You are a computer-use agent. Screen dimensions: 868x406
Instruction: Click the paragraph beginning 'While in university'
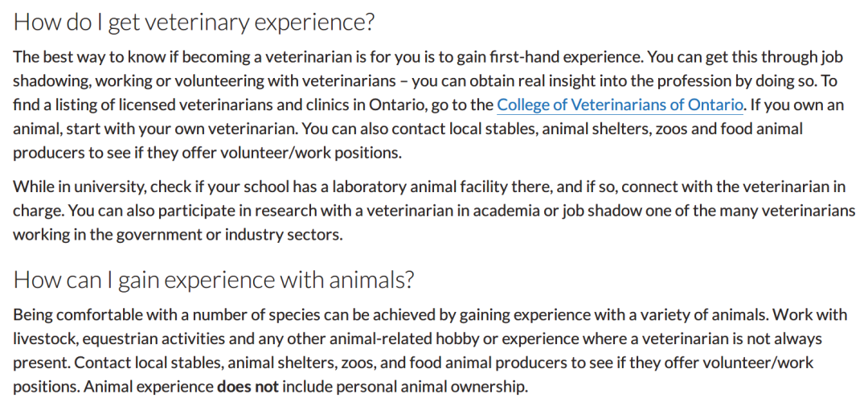pyautogui.click(x=434, y=211)
